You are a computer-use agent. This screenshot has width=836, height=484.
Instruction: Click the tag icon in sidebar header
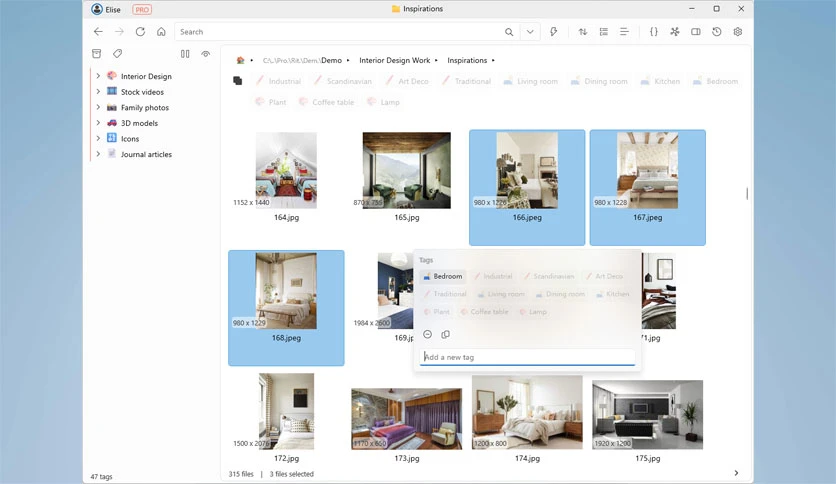coord(117,53)
